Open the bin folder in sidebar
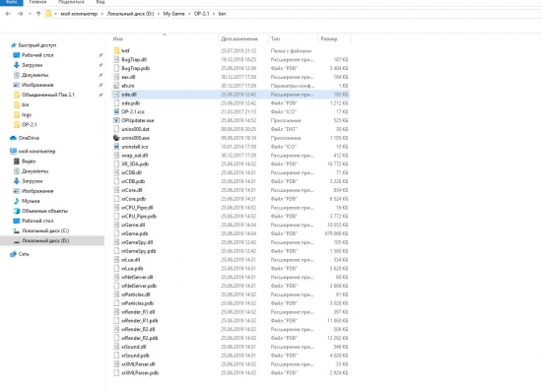The width and height of the screenshot is (542, 392). click(26, 104)
